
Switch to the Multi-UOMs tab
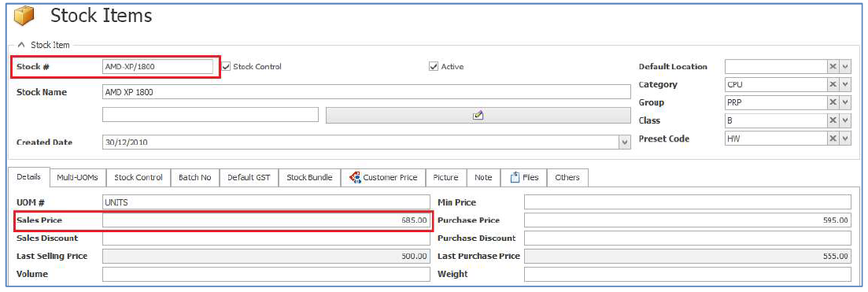[x=77, y=177]
